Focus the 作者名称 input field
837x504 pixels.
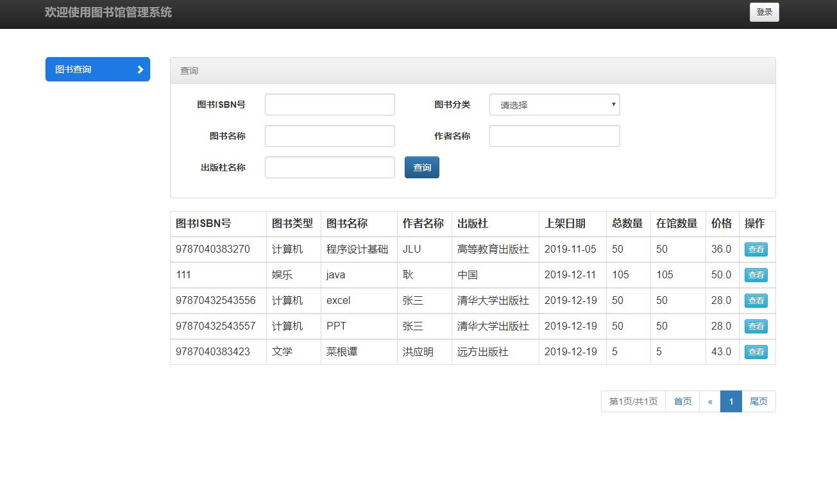555,135
